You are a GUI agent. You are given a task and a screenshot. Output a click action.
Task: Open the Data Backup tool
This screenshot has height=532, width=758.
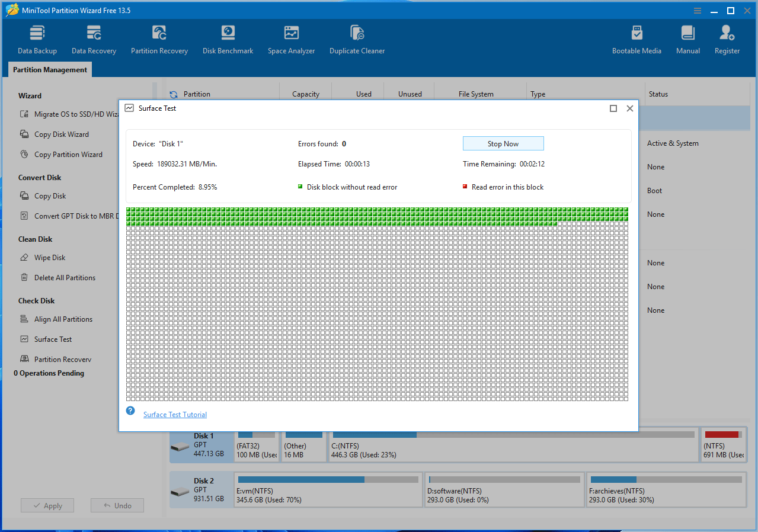pos(37,39)
